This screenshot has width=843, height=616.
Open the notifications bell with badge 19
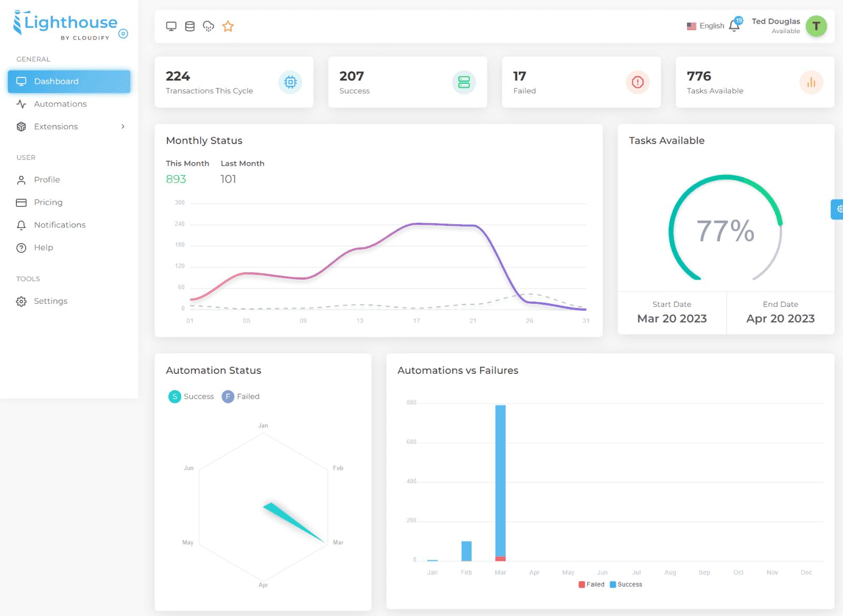pyautogui.click(x=734, y=26)
